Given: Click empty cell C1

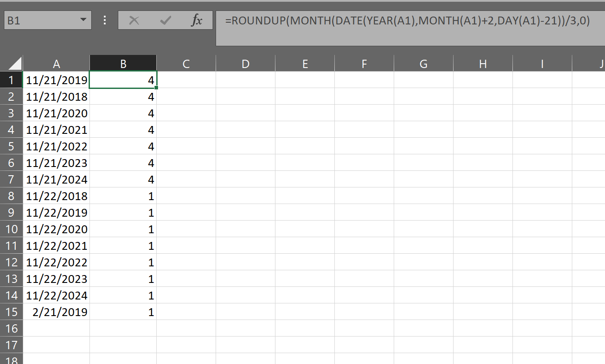Looking at the screenshot, I should (x=186, y=80).
